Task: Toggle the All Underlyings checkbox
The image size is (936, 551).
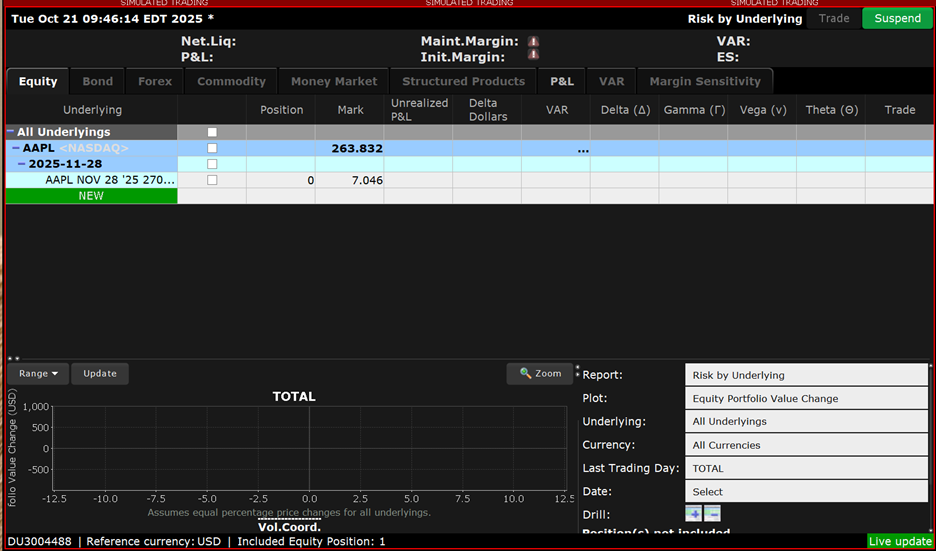Action: [212, 132]
